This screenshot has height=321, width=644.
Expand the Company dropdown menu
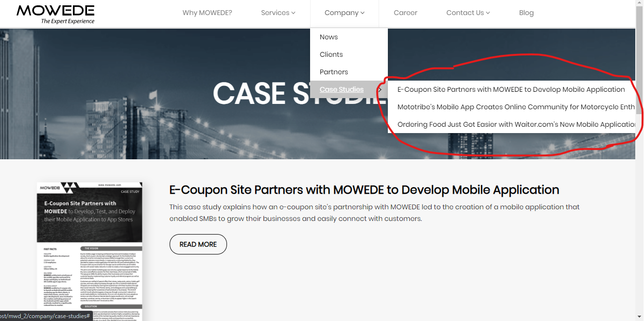[344, 13]
